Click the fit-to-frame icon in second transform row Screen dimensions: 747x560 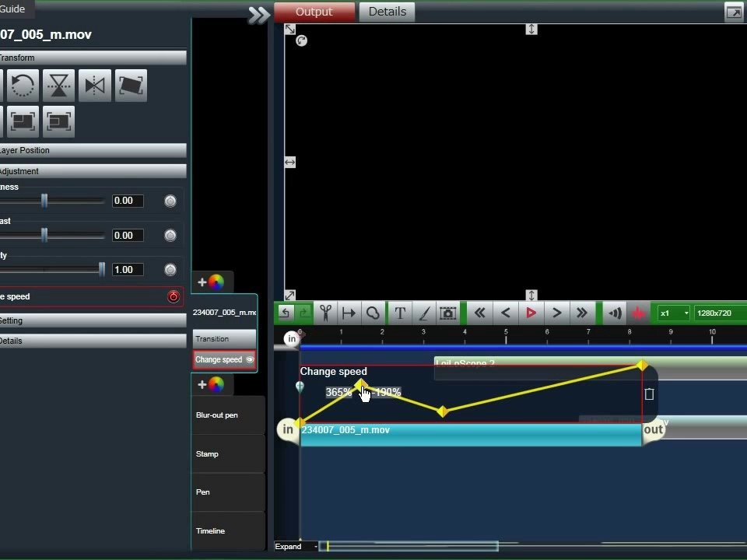[x=23, y=121]
